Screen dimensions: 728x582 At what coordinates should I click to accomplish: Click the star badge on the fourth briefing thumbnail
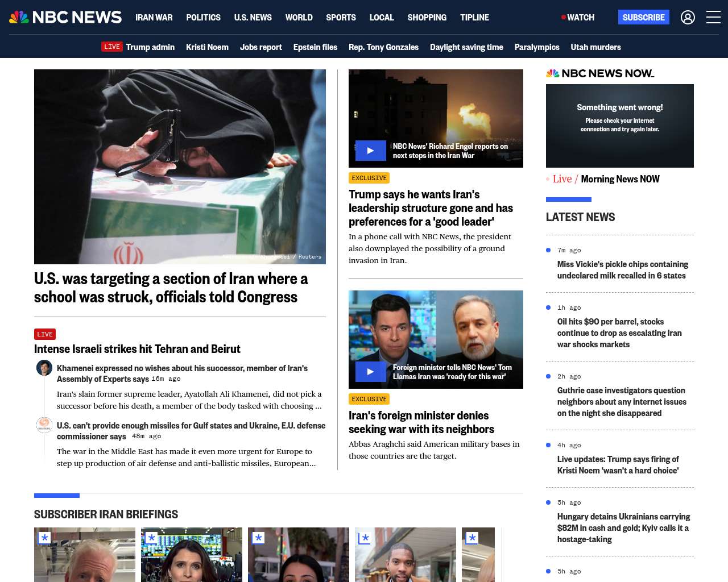365,538
